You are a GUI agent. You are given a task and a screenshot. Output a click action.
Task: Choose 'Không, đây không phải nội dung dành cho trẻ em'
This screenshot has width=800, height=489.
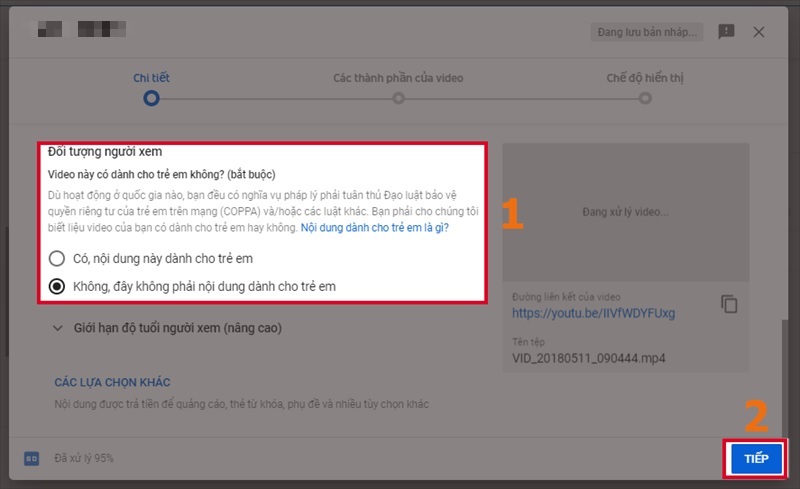(57, 285)
